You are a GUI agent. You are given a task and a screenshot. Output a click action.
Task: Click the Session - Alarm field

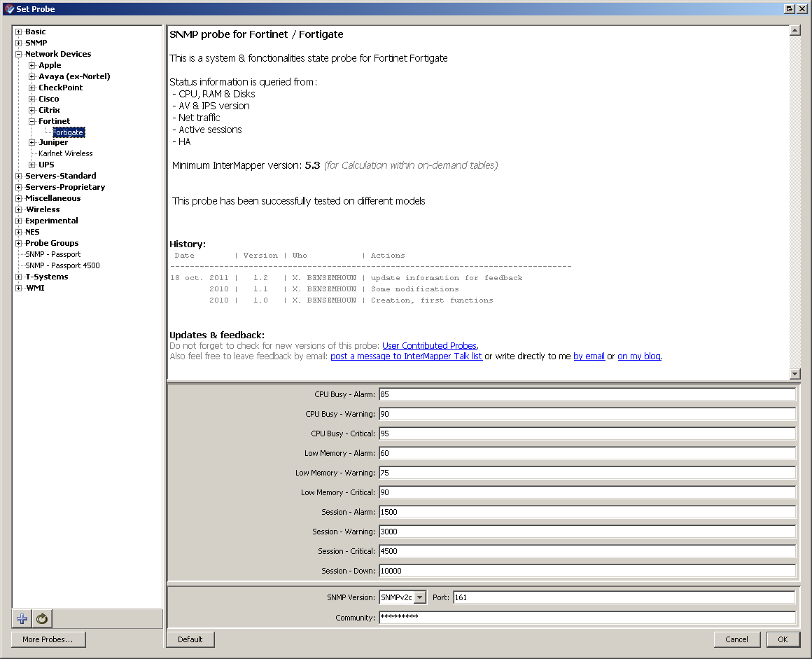point(587,512)
